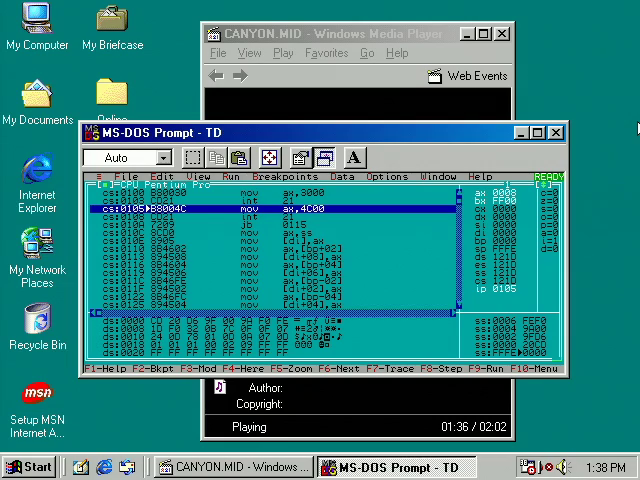The height and width of the screenshot is (480, 640).
Task: Open Turbo Debugger Help menu
Action: [480, 177]
